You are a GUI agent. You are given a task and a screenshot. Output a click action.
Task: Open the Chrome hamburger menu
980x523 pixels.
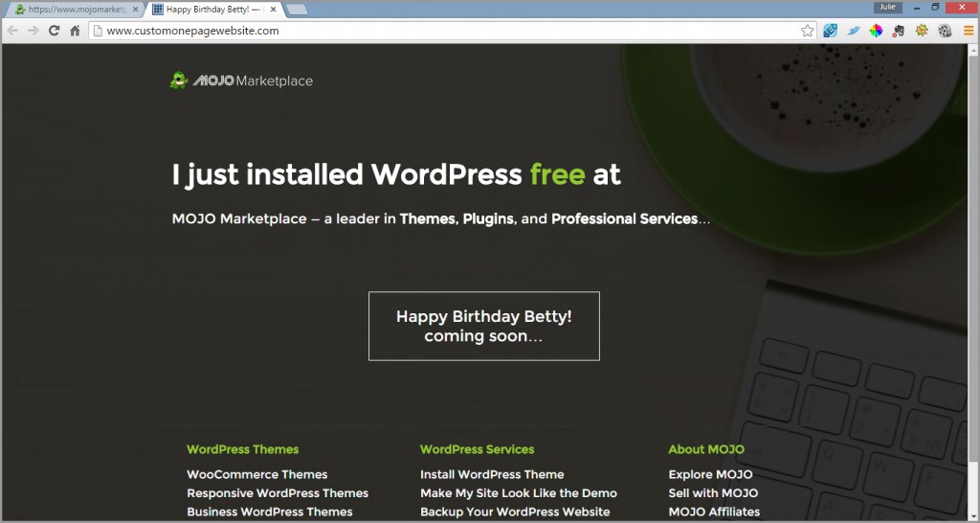[969, 31]
